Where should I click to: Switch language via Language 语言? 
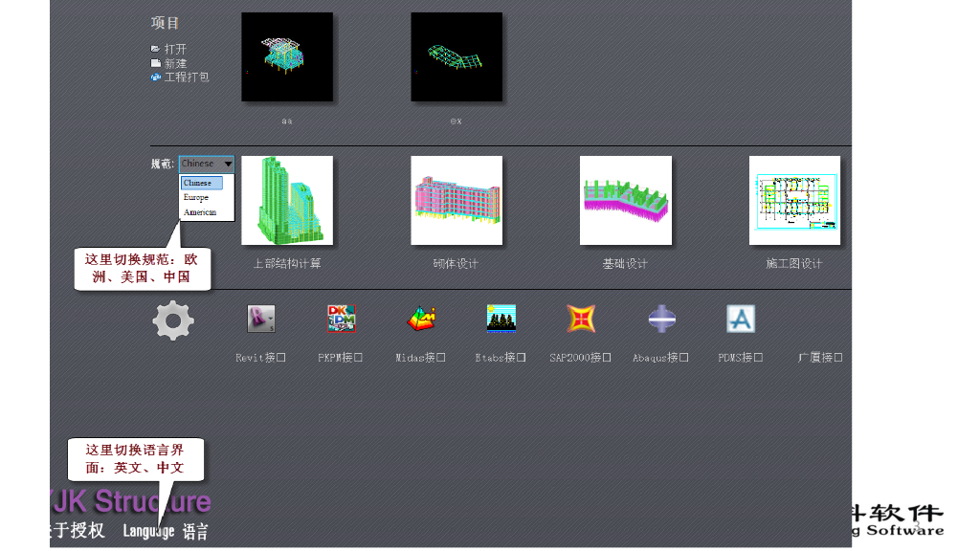pos(166,532)
